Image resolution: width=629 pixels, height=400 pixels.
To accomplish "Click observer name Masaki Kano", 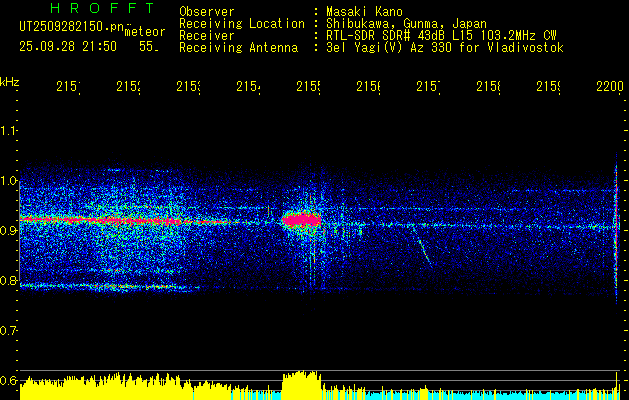I will (x=364, y=12).
